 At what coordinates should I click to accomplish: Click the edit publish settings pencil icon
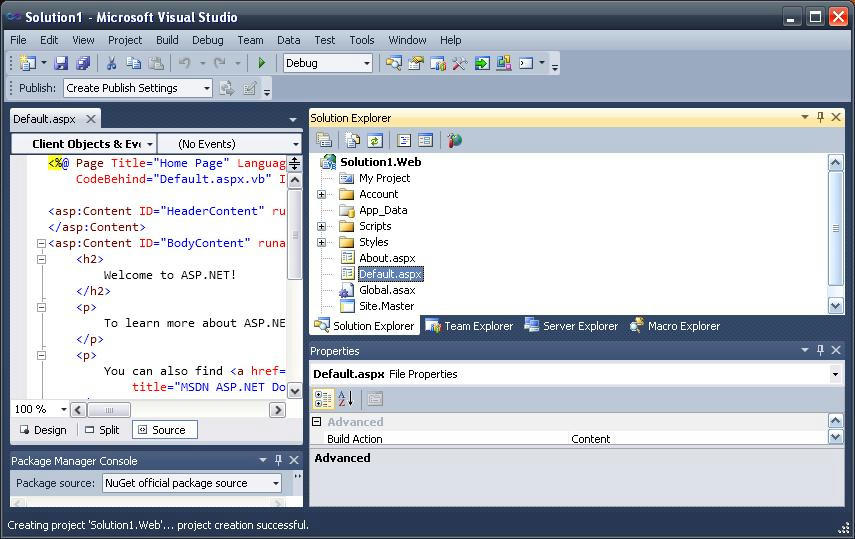pos(250,88)
